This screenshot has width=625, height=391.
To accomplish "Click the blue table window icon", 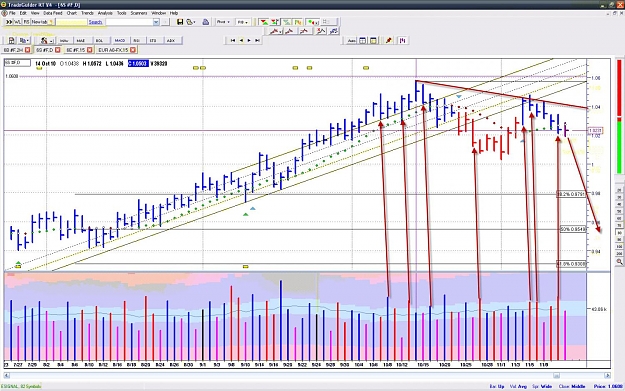I will click(362, 40).
